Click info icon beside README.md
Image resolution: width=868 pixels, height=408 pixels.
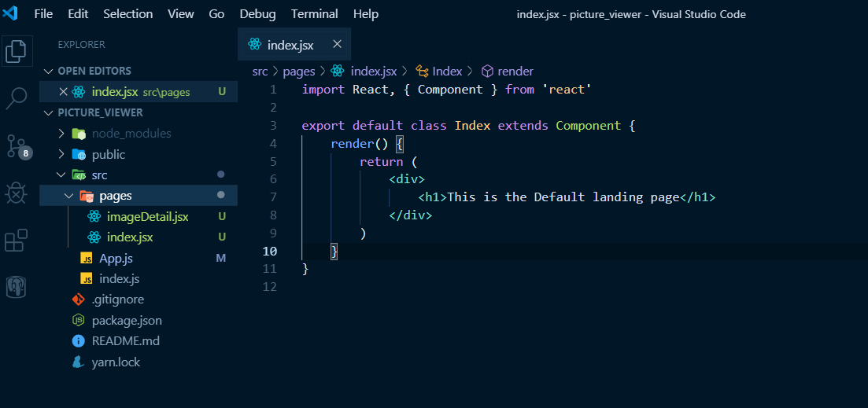pyautogui.click(x=79, y=341)
